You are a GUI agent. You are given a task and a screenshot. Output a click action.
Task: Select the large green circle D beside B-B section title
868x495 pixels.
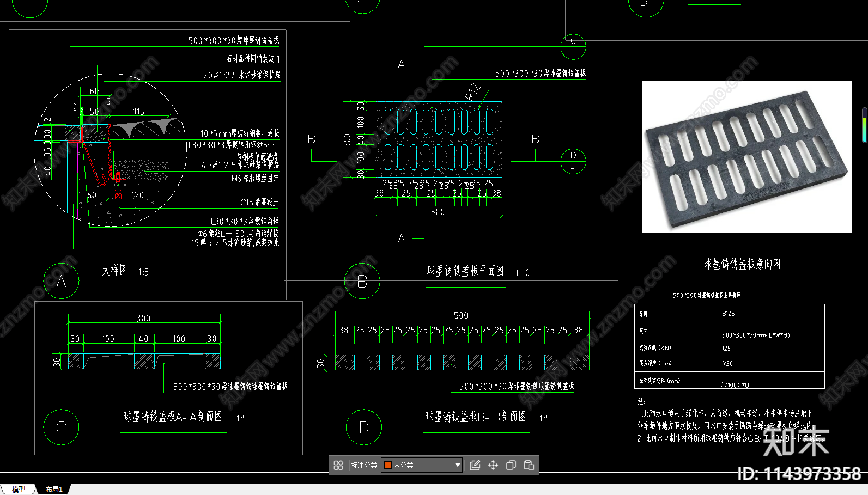click(363, 427)
